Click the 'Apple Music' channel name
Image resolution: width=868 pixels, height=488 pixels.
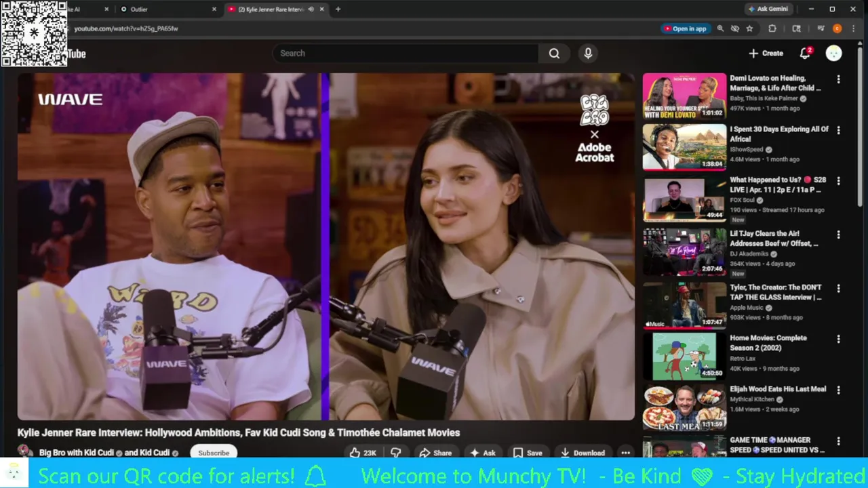[x=747, y=308]
